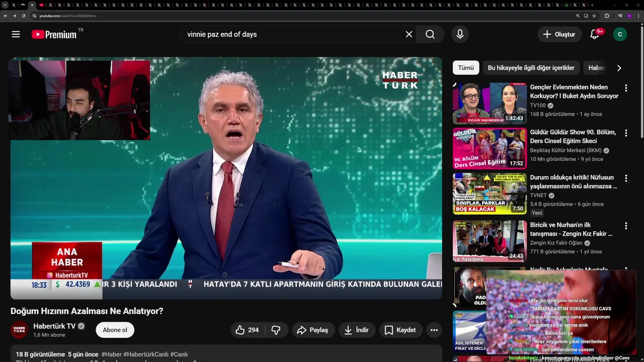Go to YouTube Premium home logo

point(54,34)
